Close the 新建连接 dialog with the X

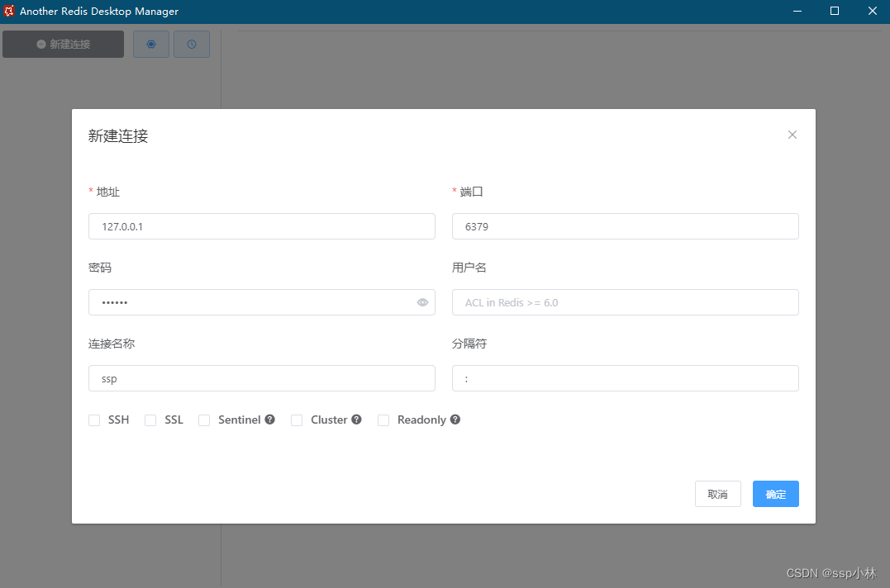point(792,135)
